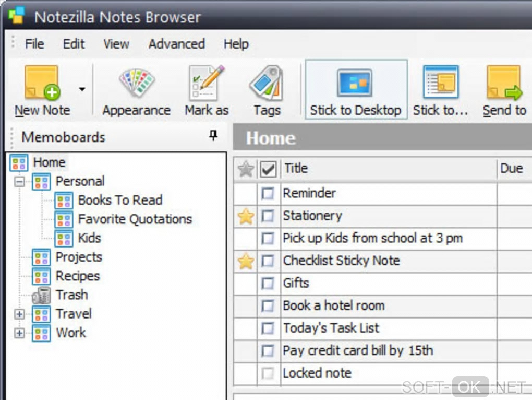Click the star column header icon
The height and width of the screenshot is (400, 532).
click(x=246, y=169)
